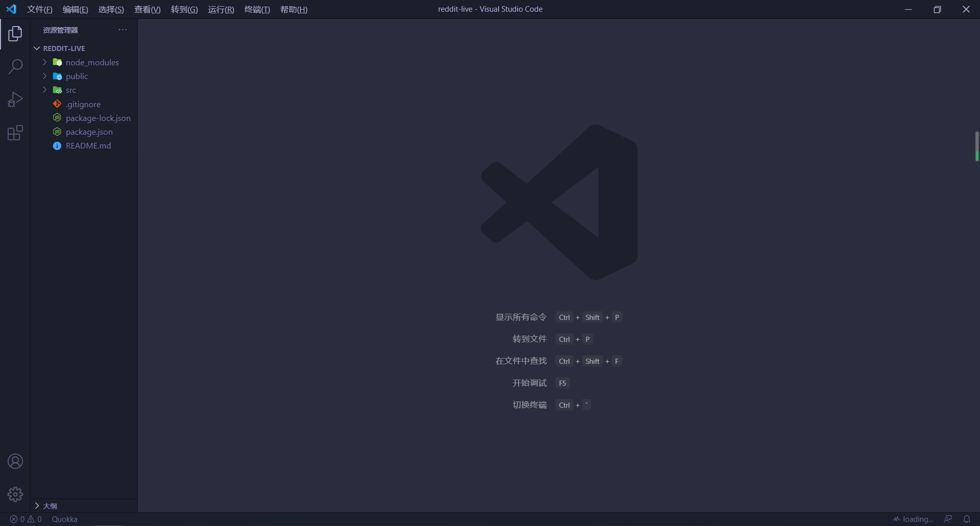
Task: Click the src folder icon
Action: point(57,90)
